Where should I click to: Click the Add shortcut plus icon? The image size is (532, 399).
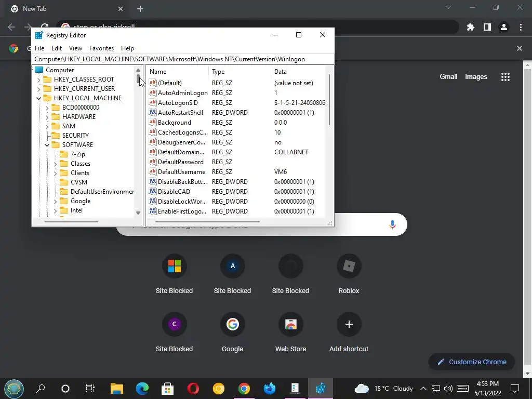point(349,324)
